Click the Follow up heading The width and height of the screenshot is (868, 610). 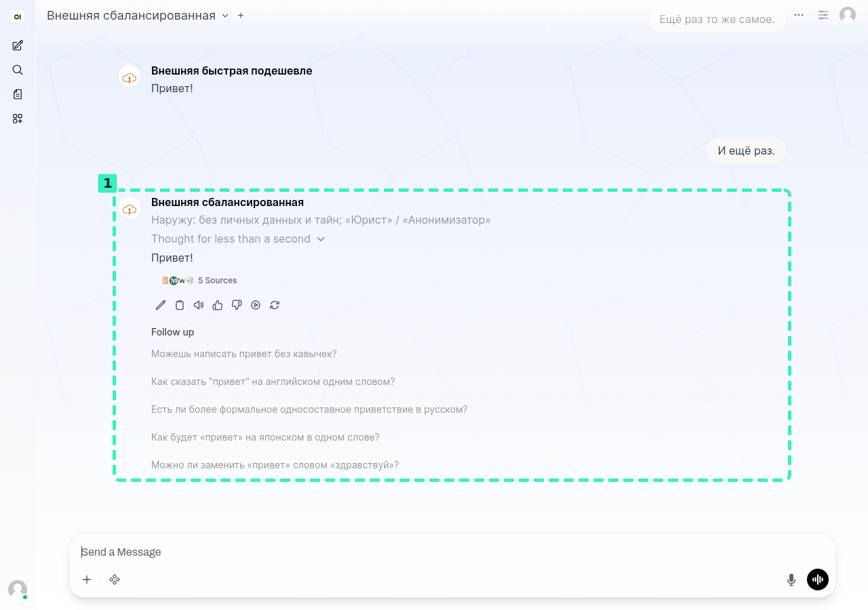(x=173, y=332)
